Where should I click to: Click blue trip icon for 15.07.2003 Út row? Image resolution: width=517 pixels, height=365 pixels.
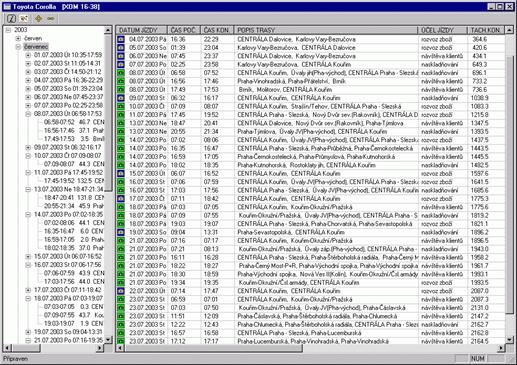pos(121,174)
